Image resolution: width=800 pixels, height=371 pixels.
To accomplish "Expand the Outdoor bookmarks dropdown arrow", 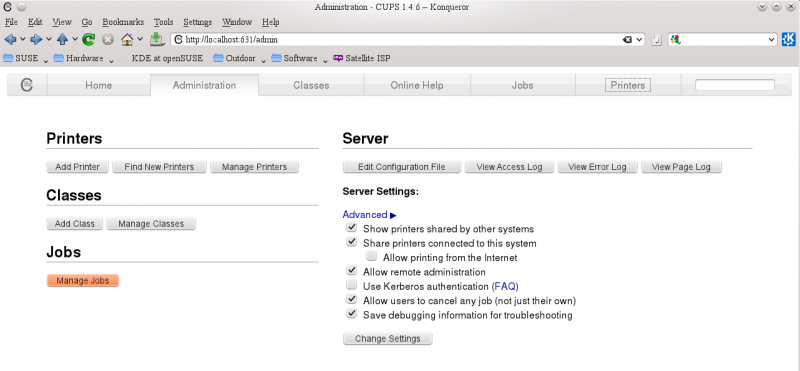I will point(263,61).
